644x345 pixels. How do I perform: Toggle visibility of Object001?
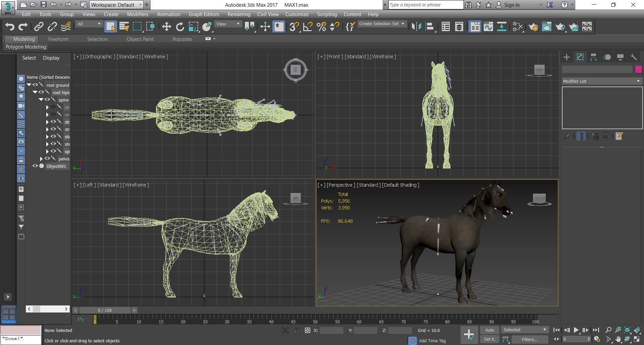(x=35, y=166)
